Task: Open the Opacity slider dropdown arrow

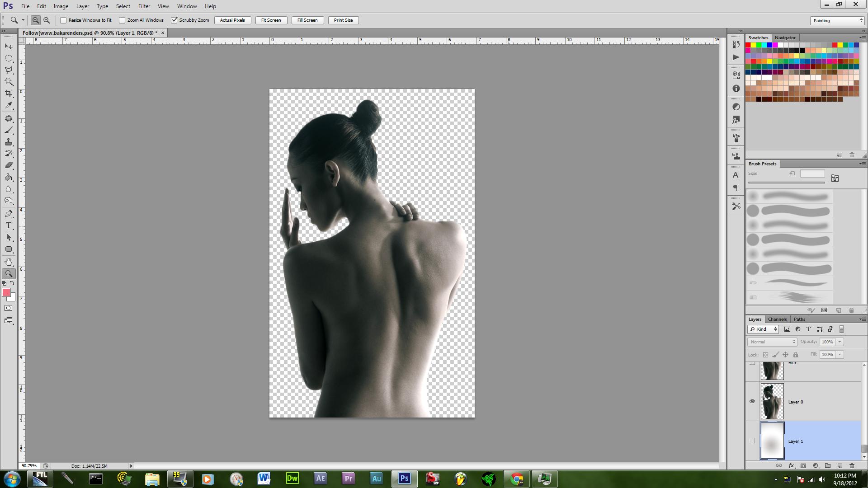Action: pyautogui.click(x=840, y=342)
